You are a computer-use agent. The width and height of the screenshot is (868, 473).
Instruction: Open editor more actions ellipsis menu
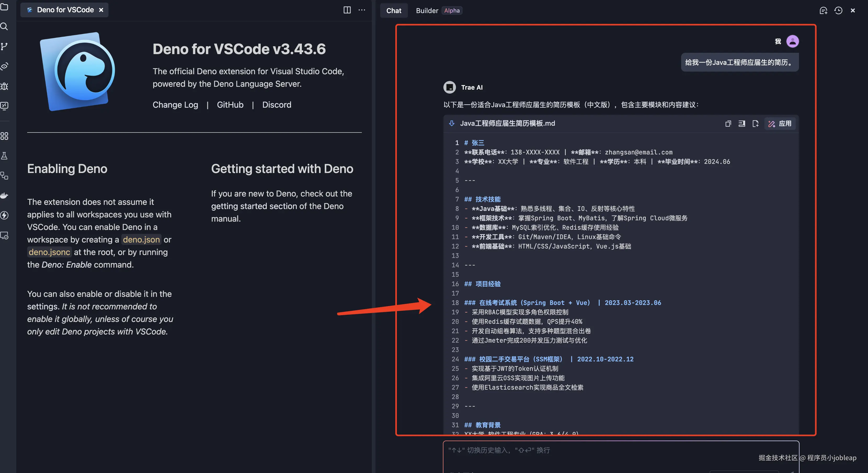pos(362,10)
